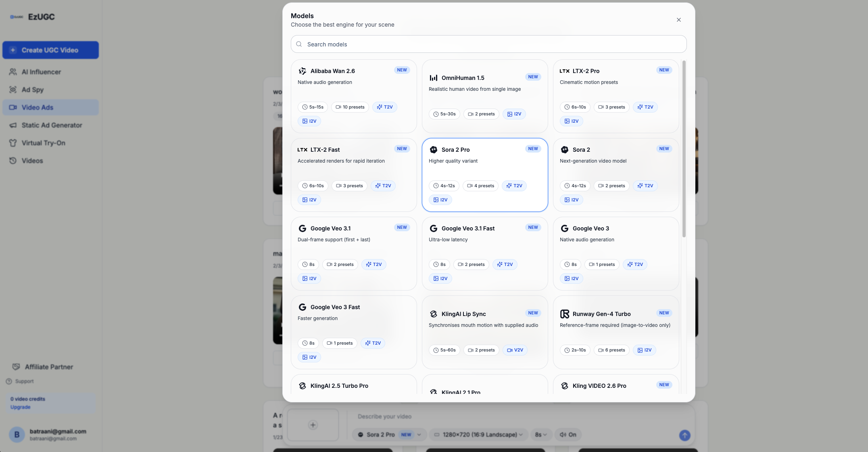Open AI Influencer in the sidebar

[x=41, y=72]
